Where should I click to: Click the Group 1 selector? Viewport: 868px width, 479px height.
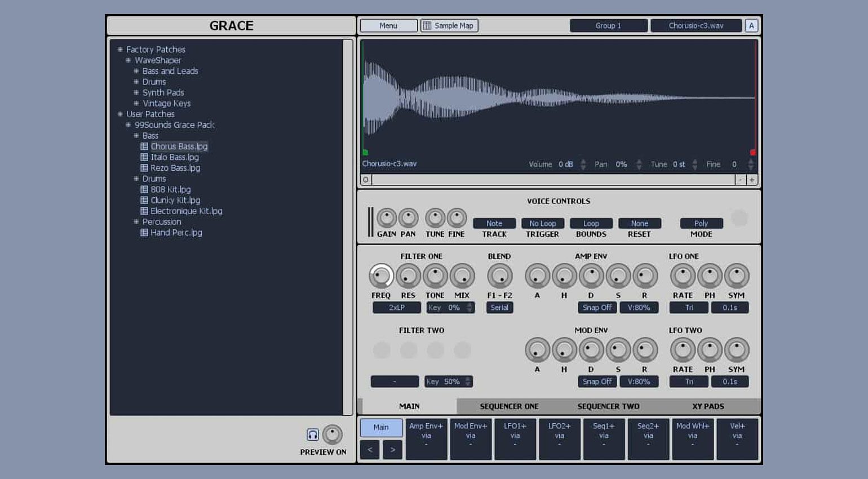[608, 25]
